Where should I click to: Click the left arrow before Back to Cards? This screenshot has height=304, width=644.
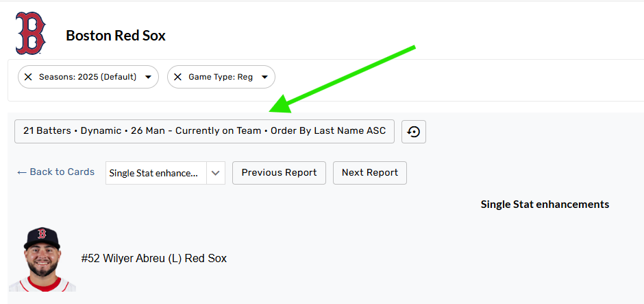click(22, 172)
